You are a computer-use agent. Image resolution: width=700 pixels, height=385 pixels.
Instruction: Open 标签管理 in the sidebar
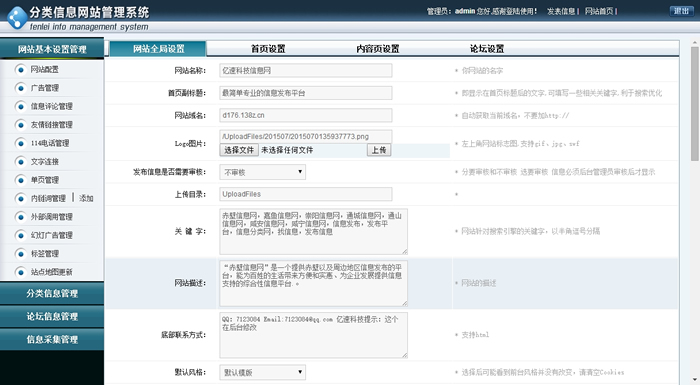click(x=45, y=254)
